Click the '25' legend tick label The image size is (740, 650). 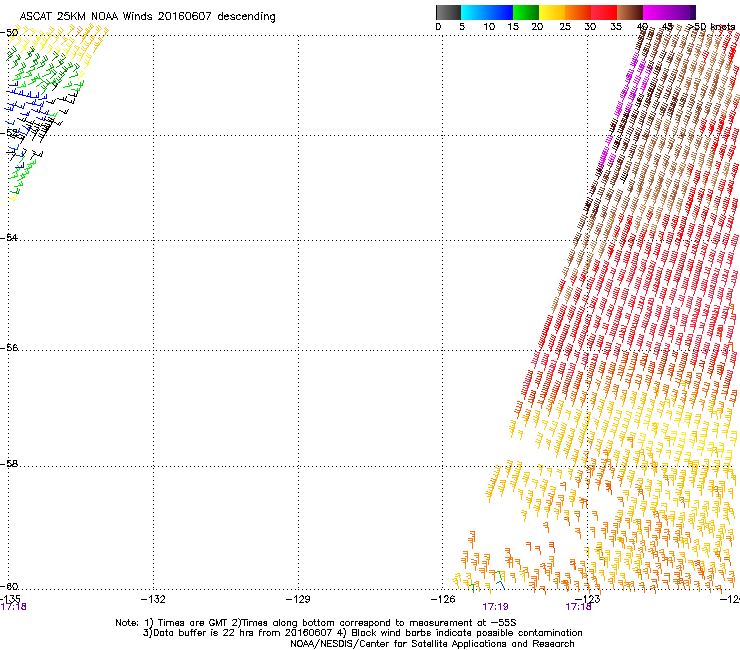coord(565,27)
